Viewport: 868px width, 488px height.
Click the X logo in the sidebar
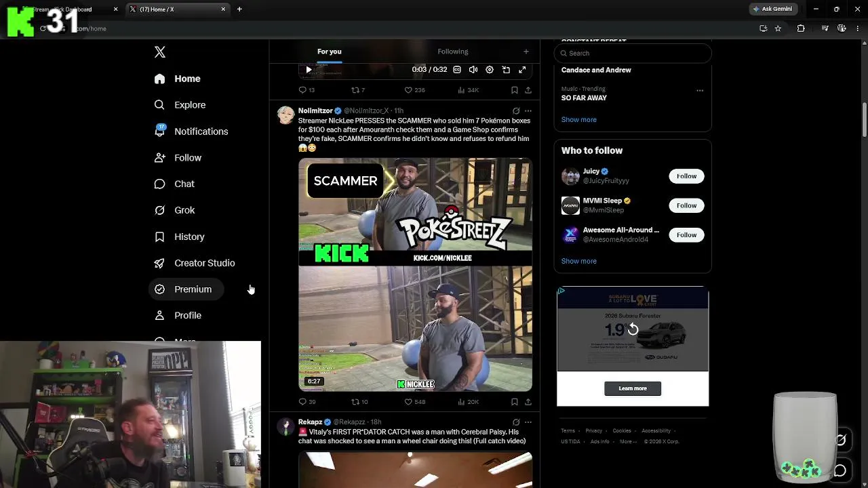coord(160,52)
